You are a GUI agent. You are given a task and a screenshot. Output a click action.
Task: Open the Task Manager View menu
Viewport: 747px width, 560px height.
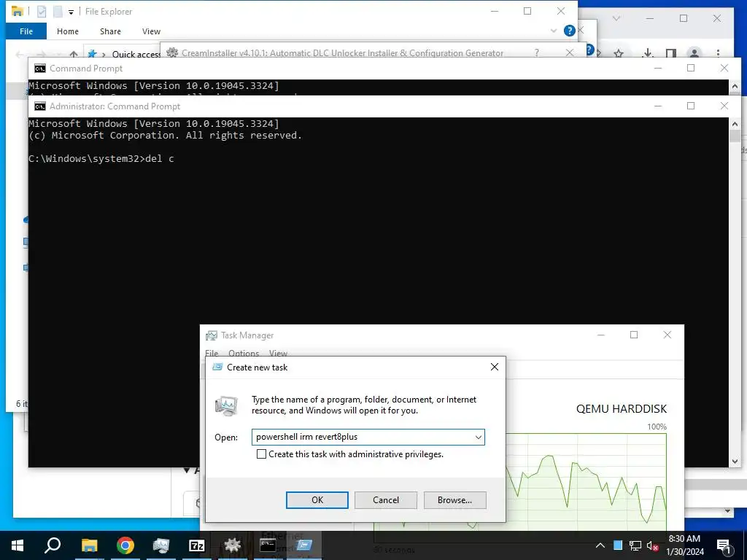pos(278,353)
